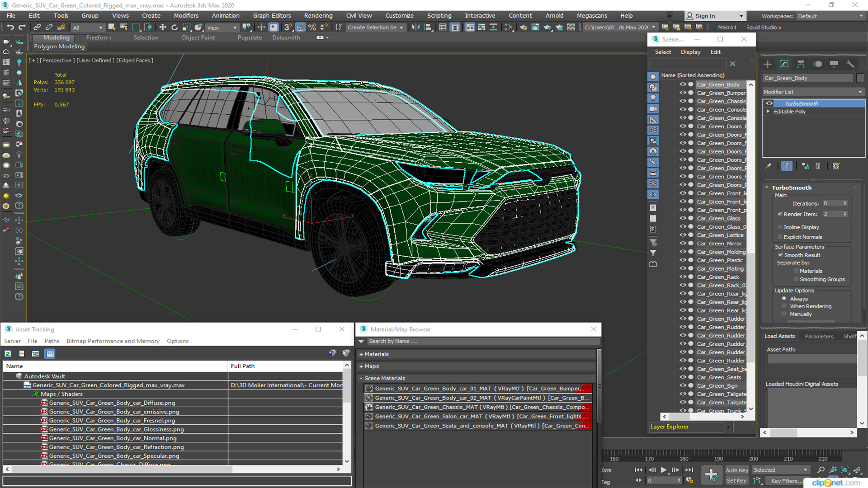
Task: Choose the Select and Rotate tool
Action: pos(175,27)
